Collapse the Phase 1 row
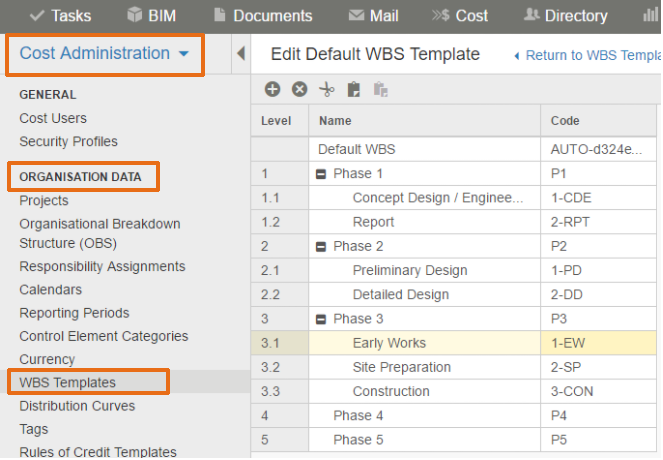The height and width of the screenshot is (460, 663). tap(321, 174)
